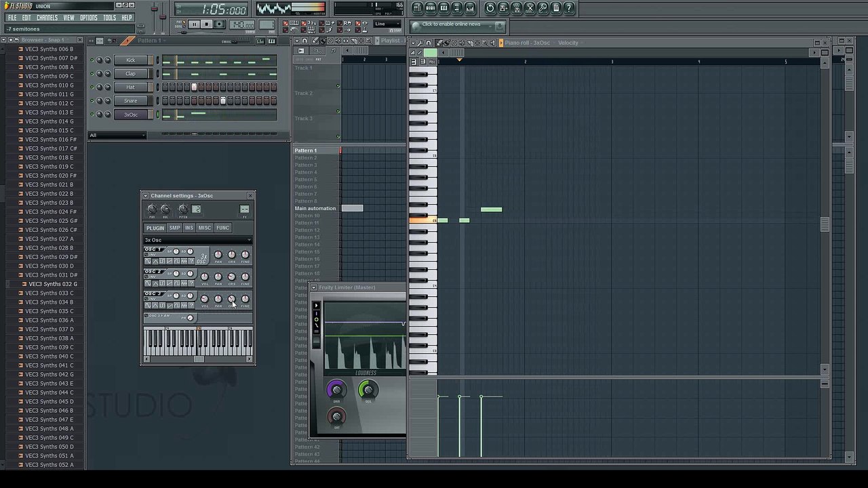Switch to the FUNC tab in Channel settings

coord(223,228)
